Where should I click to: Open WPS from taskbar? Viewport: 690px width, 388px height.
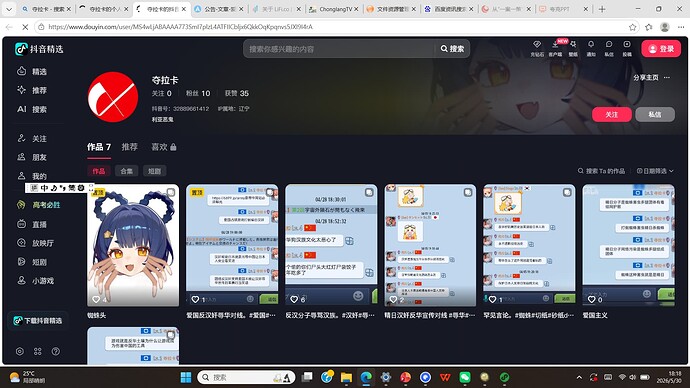point(445,377)
